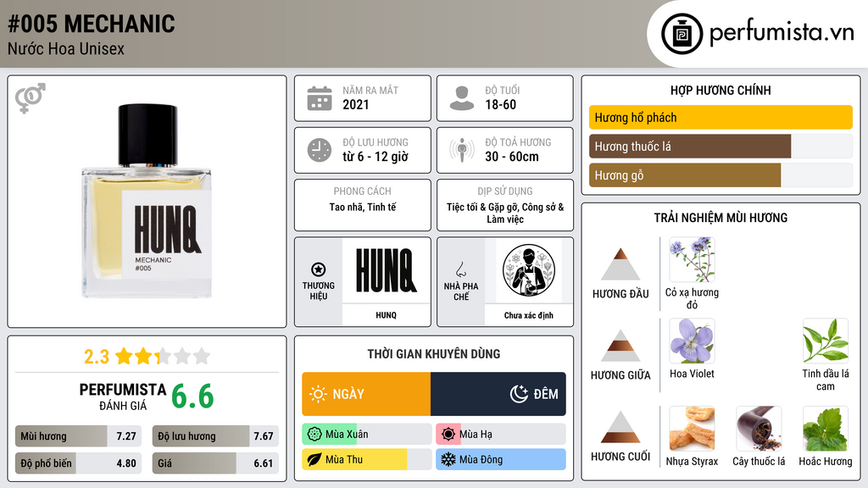Click the nose icon above Nhà pha chế
Image resolution: width=868 pixels, height=488 pixels.
pos(460,269)
